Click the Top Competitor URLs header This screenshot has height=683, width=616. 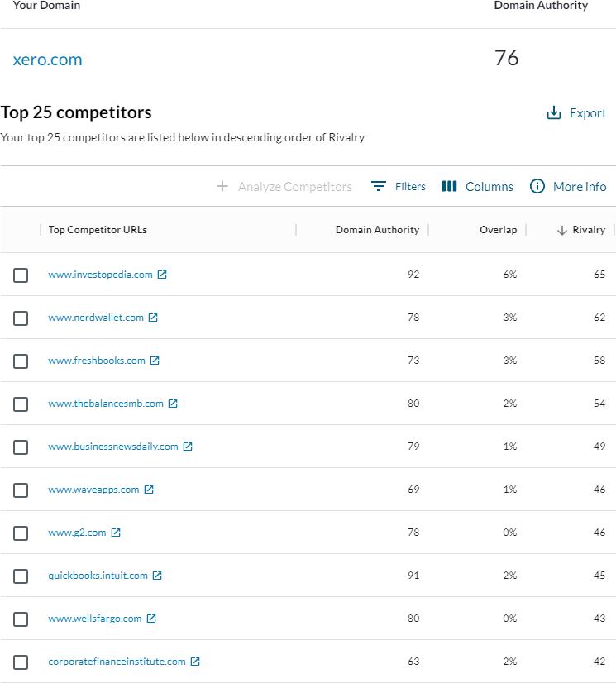[98, 230]
